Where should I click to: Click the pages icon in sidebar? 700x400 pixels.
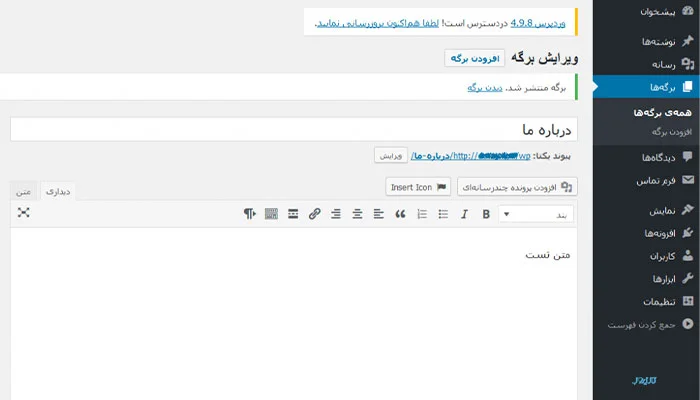click(688, 87)
